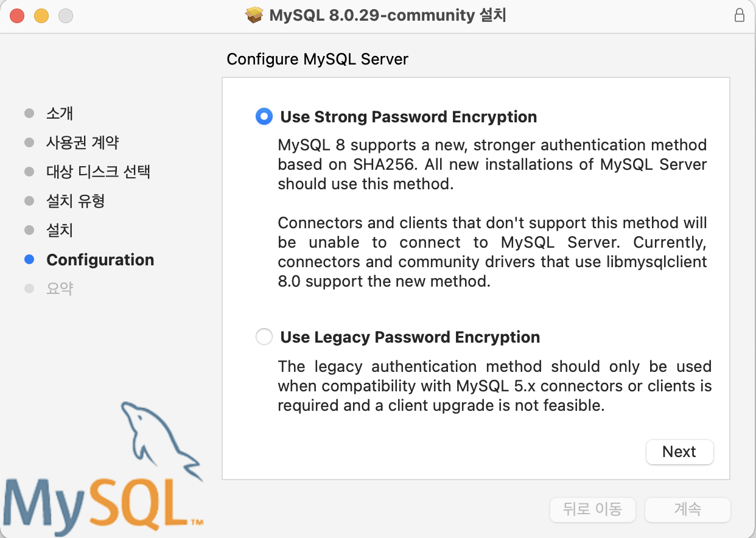
Task: Click the bullet beside 사용권 계약
Action: (x=29, y=142)
